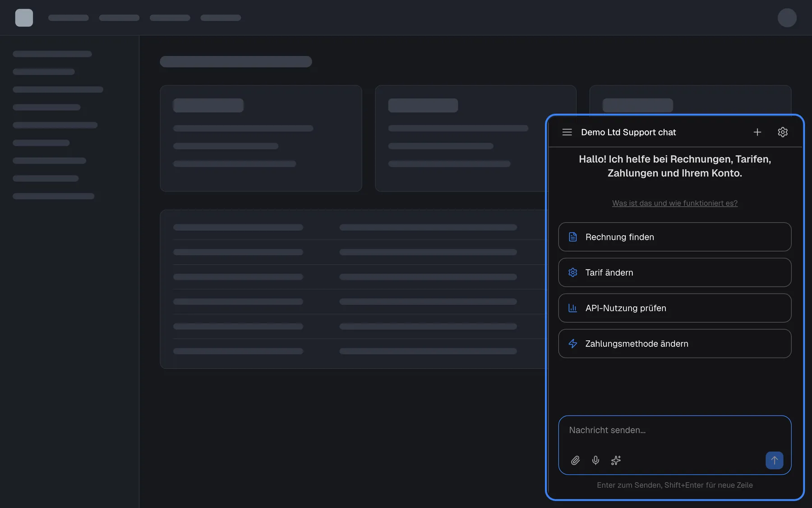This screenshot has height=508, width=812.
Task: Choose 'Zahlungsmethode ändern' suggestion
Action: (674, 344)
